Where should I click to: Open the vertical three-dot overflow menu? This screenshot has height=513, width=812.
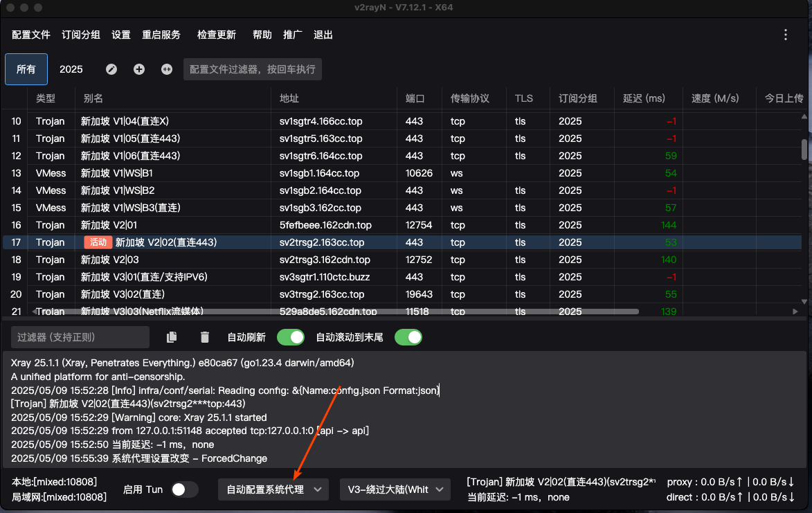786,35
